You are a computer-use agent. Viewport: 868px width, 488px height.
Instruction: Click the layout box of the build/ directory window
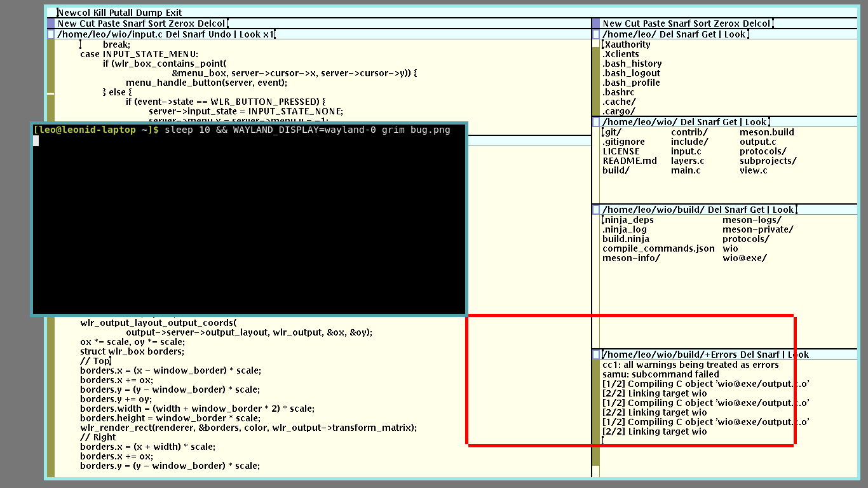point(595,209)
